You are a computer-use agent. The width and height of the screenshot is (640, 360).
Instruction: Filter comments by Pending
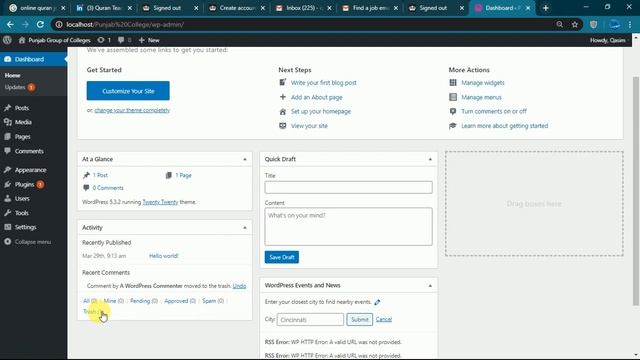[144, 301]
